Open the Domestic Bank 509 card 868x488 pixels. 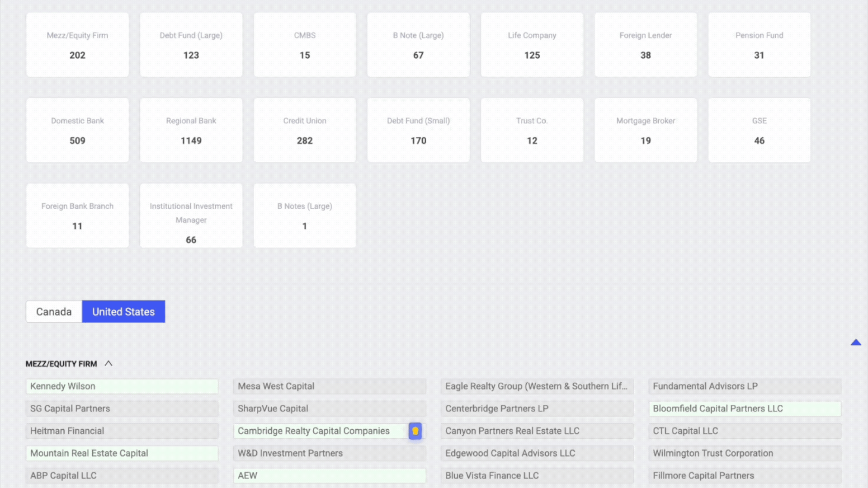[77, 130]
